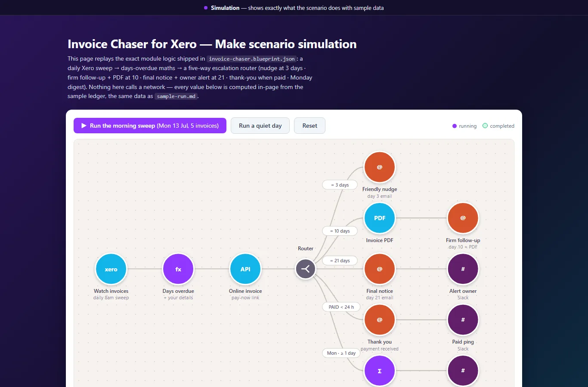Click the 'Simulation' banner label
The image size is (588, 387).
coord(225,8)
